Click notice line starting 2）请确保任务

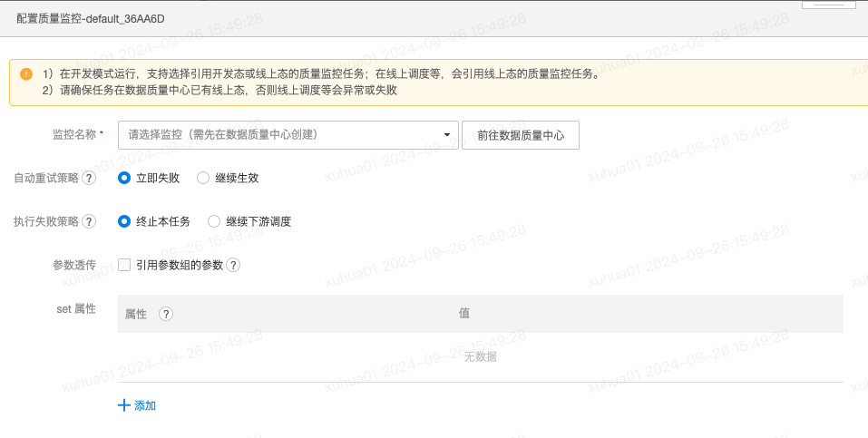point(219,91)
